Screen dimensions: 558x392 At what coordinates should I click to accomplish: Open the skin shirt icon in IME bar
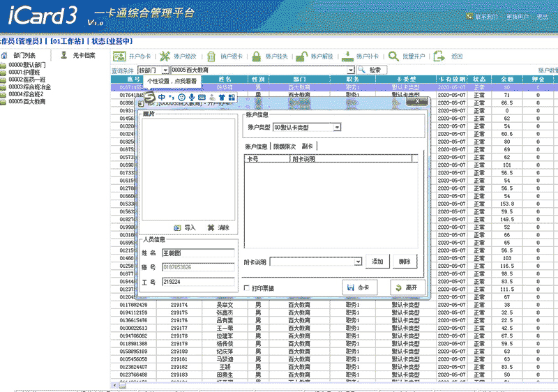[222, 97]
